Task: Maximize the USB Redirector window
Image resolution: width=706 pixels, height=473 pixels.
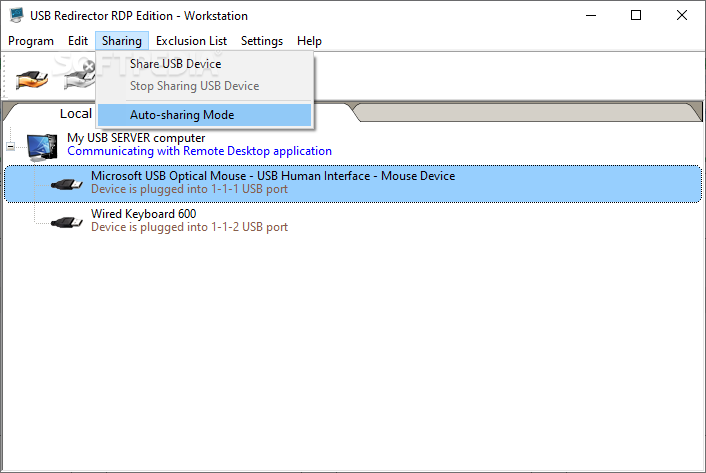Action: click(x=636, y=15)
